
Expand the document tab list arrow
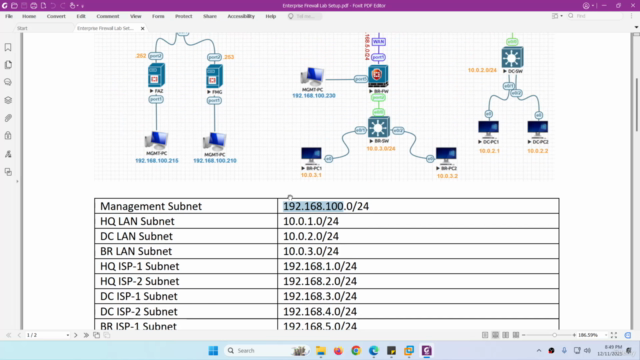(x=636, y=27)
